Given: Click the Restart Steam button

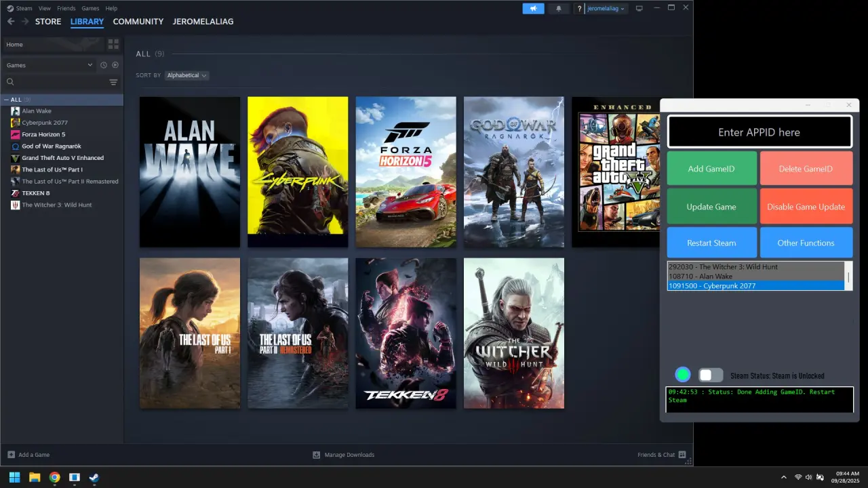Looking at the screenshot, I should (x=711, y=243).
